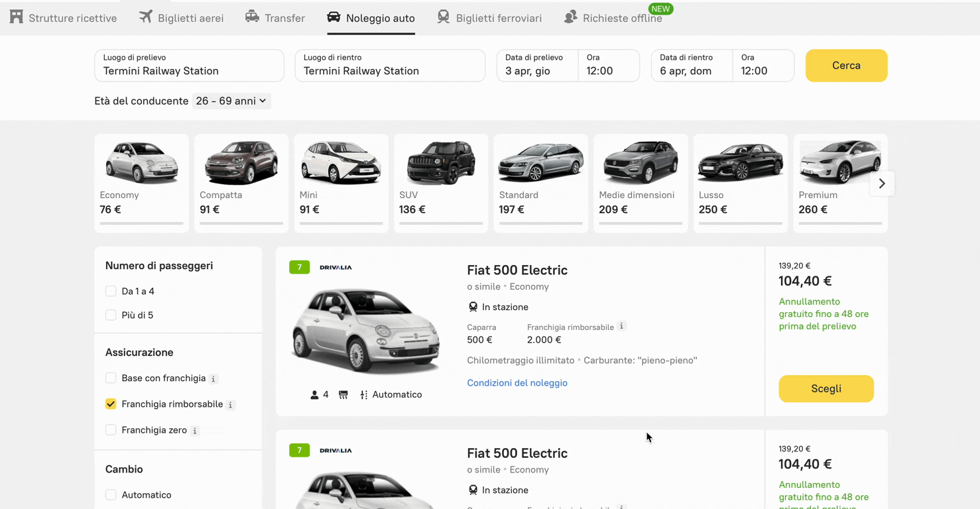Viewport: 980px width, 509px height.
Task: Open Condizioni del noleggio link
Action: click(x=517, y=382)
